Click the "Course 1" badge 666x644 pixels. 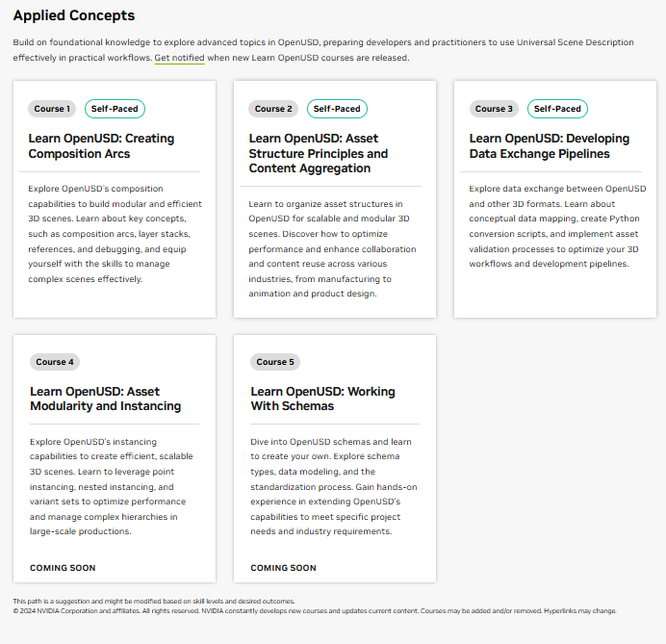[x=53, y=109]
